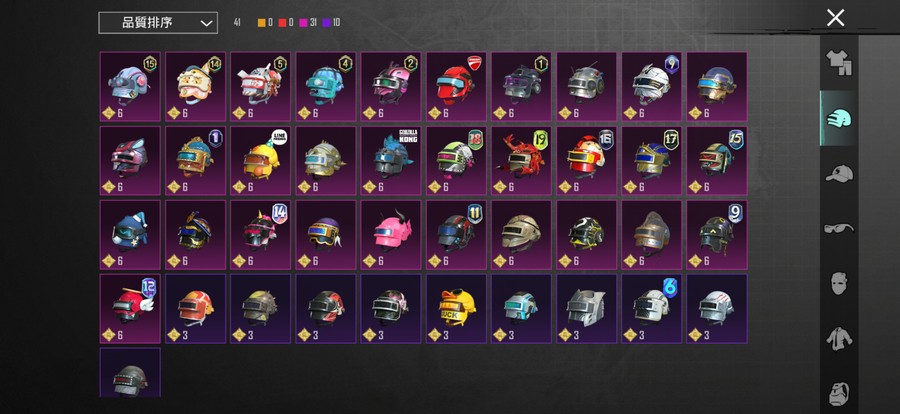Select the helmet category icon
Image resolution: width=900 pixels, height=414 pixels.
coord(839,118)
